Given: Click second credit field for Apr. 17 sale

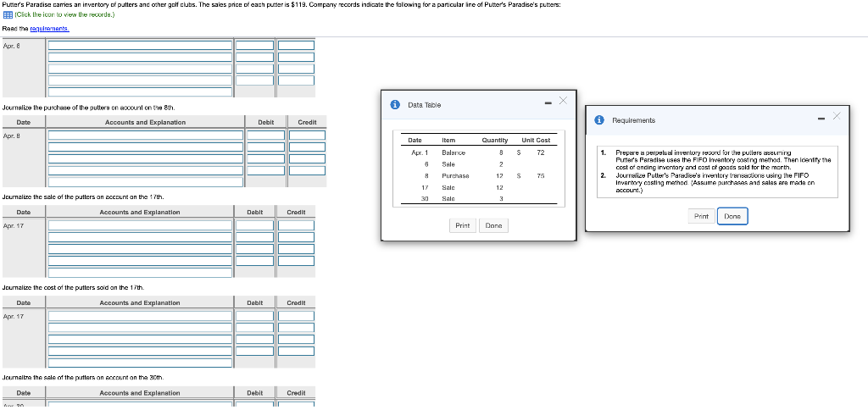Looking at the screenshot, I should tap(296, 237).
